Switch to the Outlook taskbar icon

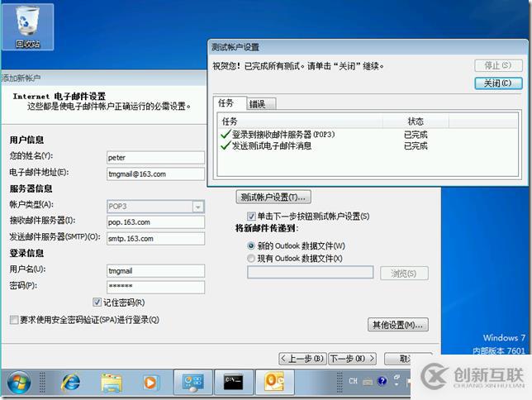[274, 383]
